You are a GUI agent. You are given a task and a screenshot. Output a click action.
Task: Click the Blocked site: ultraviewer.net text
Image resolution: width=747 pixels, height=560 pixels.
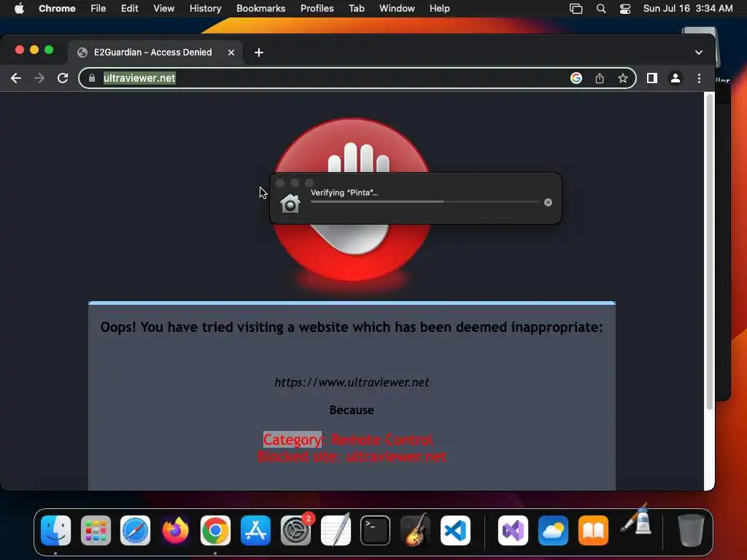pos(352,456)
